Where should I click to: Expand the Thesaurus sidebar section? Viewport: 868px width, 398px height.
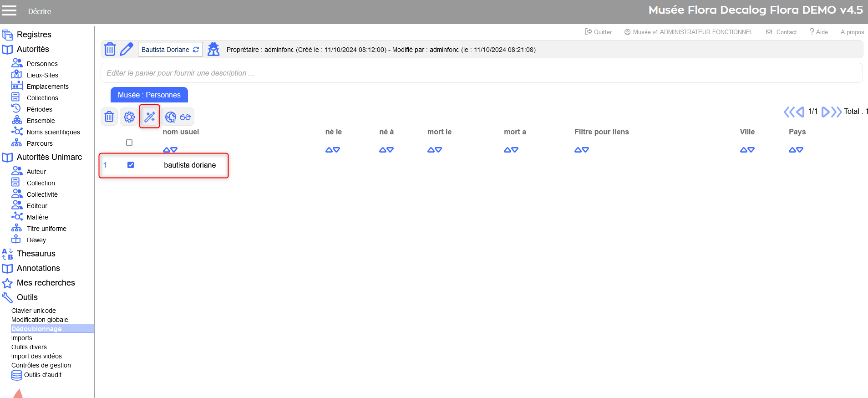click(x=36, y=254)
